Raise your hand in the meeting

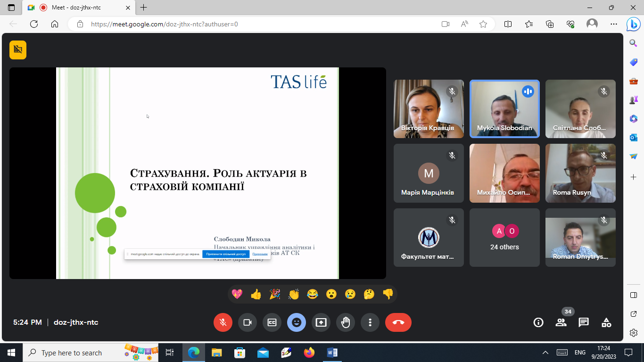tap(346, 322)
